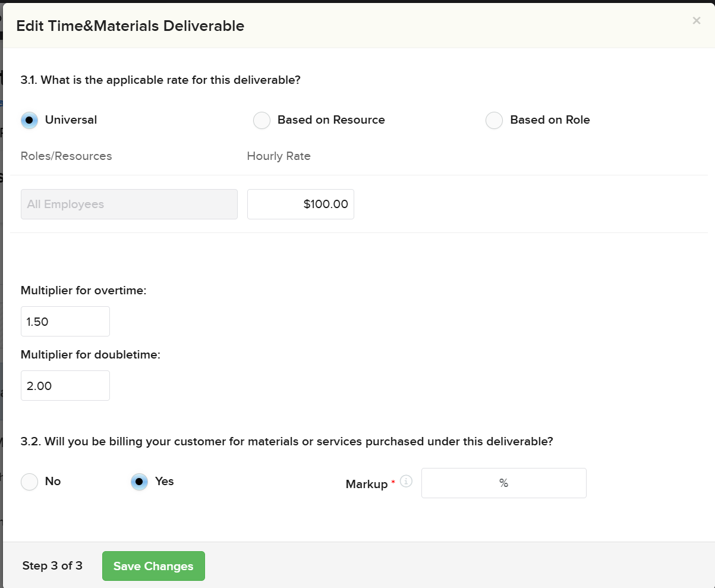Choose the Based on Resource rate option
715x588 pixels.
click(262, 121)
